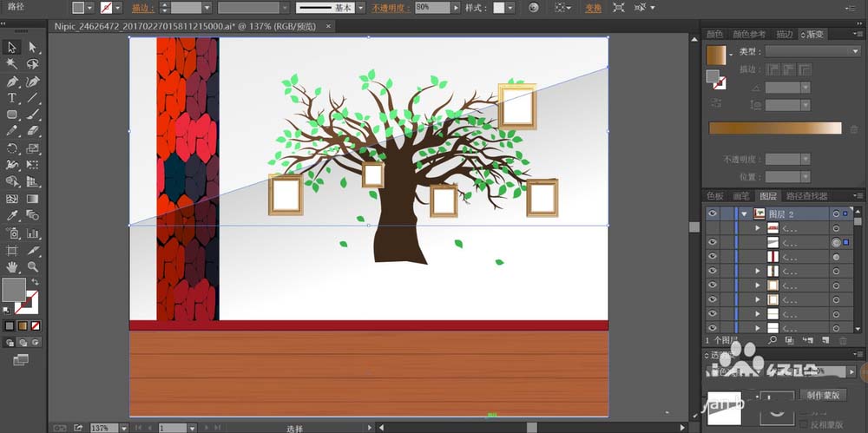The image size is (868, 433).
Task: Switch to the 色板 tab
Action: coord(714,196)
